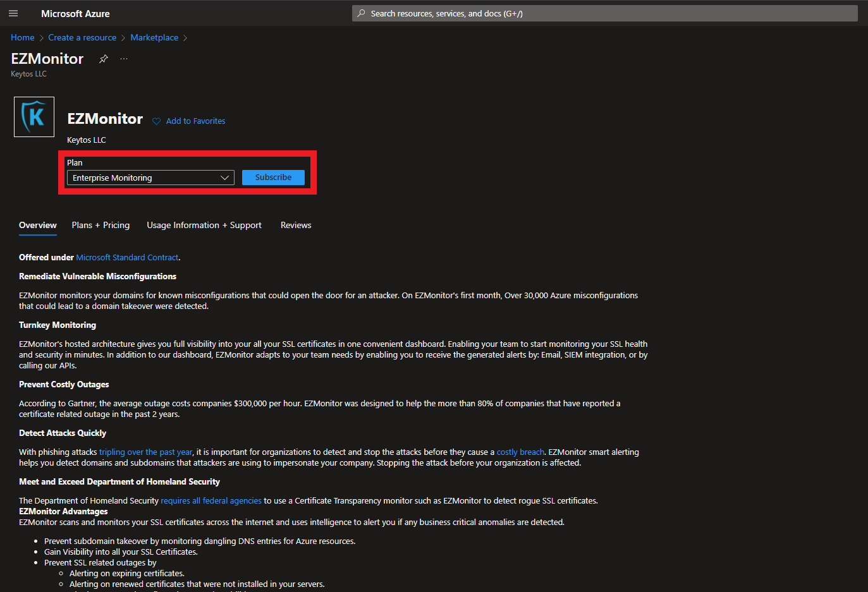Viewport: 868px width, 592px height.
Task: Click 'Meet and Exceed Department of Homeland Security' heading
Action: [x=119, y=482]
